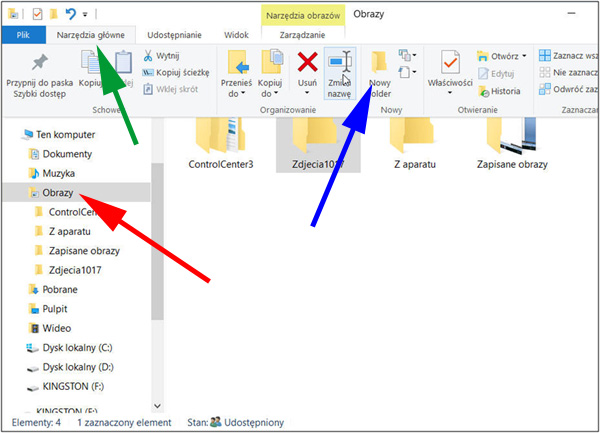The height and width of the screenshot is (433, 600).
Task: Click Zmień nazwę rename icon
Action: click(339, 62)
